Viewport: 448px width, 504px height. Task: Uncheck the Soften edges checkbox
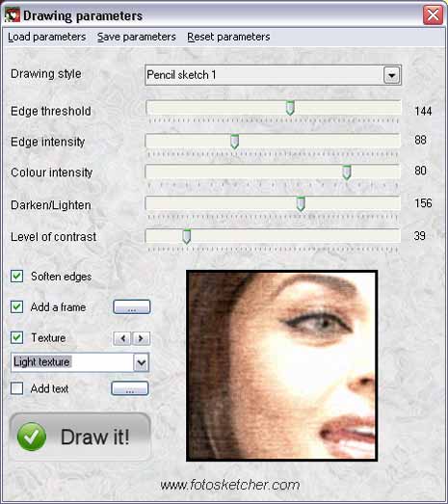16,277
